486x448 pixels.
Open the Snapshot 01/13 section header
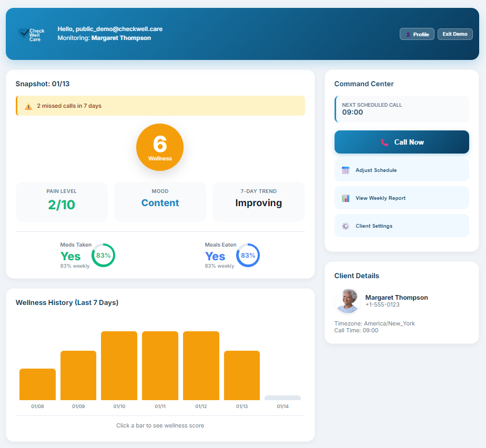click(42, 84)
